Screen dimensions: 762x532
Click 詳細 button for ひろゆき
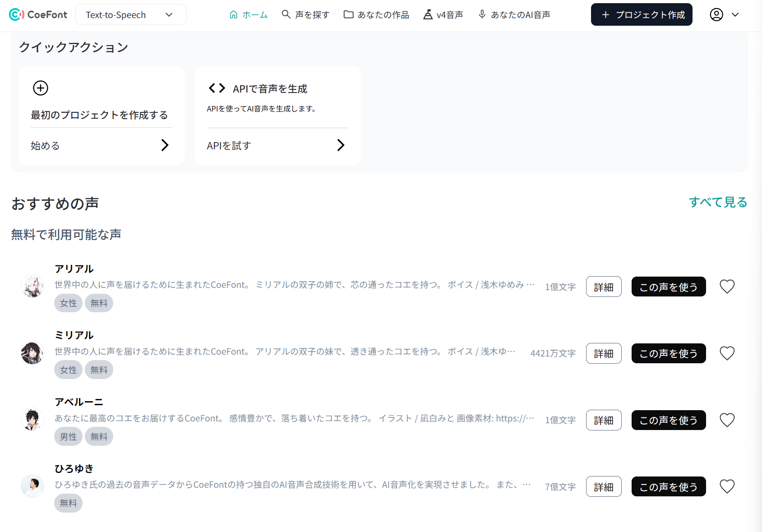coord(604,486)
